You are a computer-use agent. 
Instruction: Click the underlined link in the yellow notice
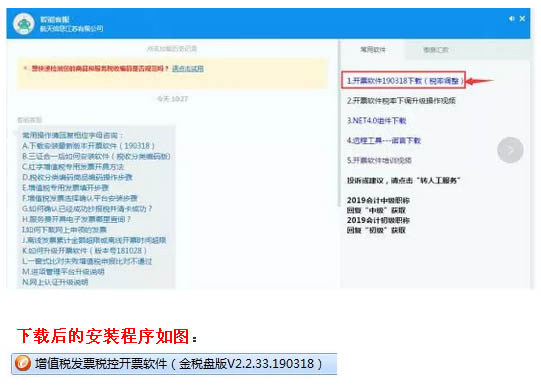pos(188,68)
